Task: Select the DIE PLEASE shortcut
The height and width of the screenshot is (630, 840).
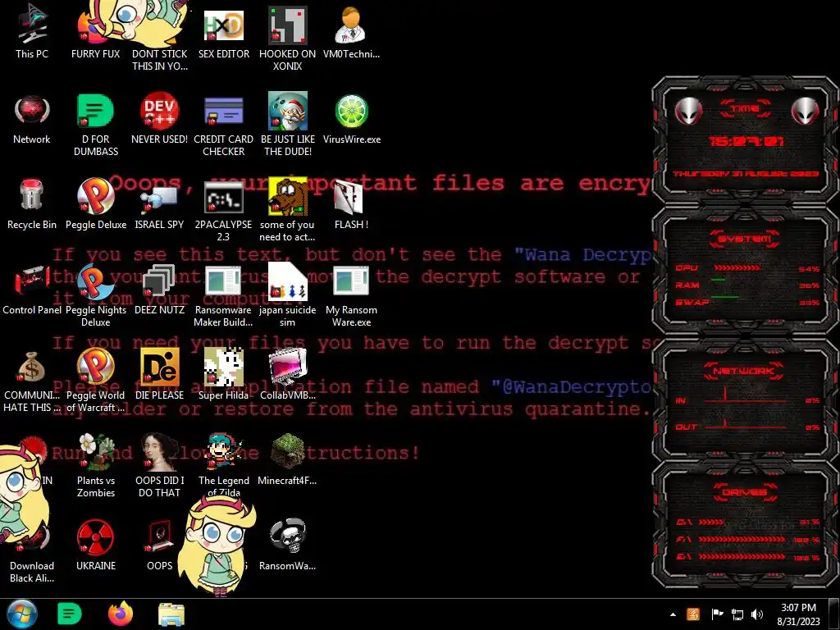Action: point(159,375)
